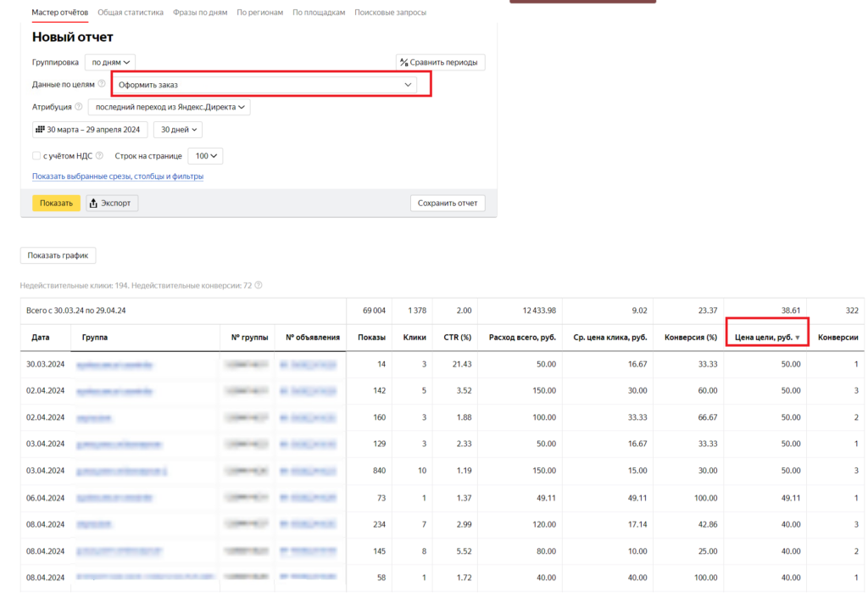Click the Экспорт button with upload icon
The height and width of the screenshot is (598, 868).
click(112, 203)
